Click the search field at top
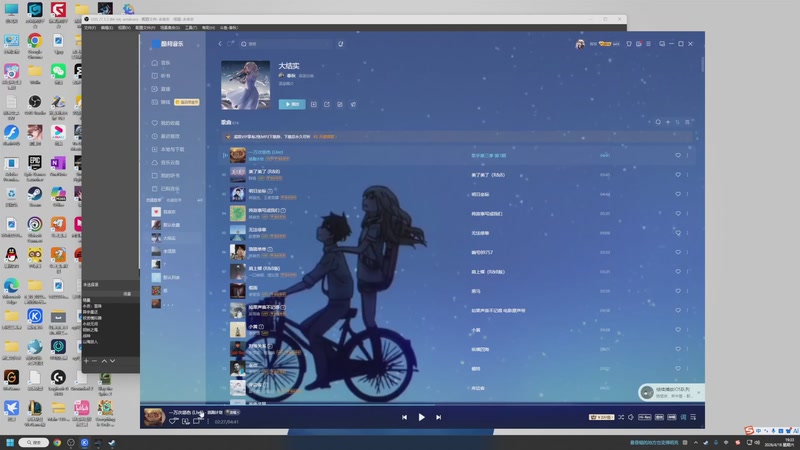 pos(286,44)
